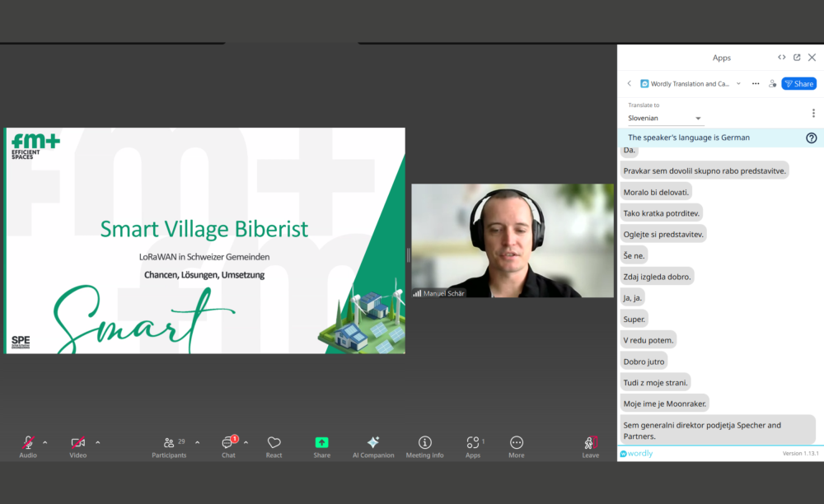Pop out the Apps panel
The width and height of the screenshot is (824, 504).
[797, 57]
